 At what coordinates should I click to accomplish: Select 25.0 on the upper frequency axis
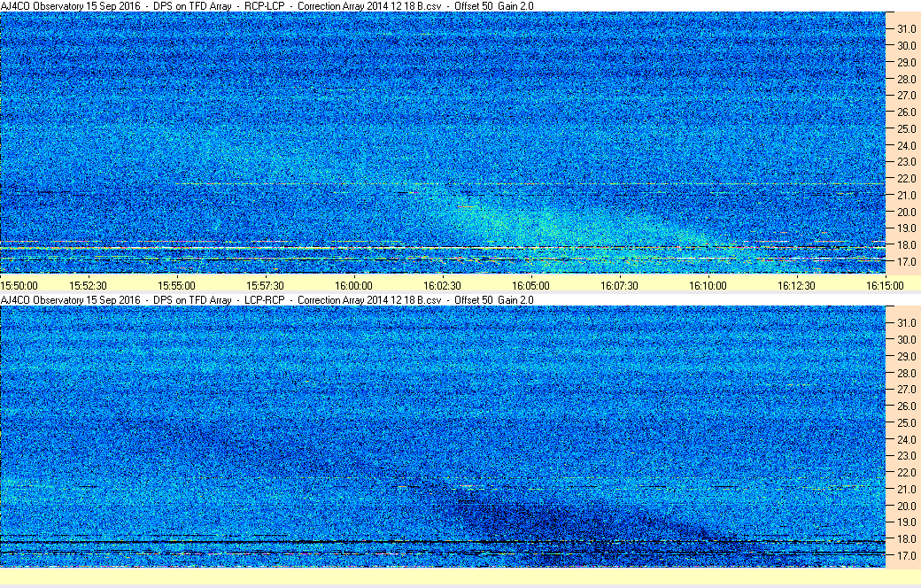pos(906,128)
